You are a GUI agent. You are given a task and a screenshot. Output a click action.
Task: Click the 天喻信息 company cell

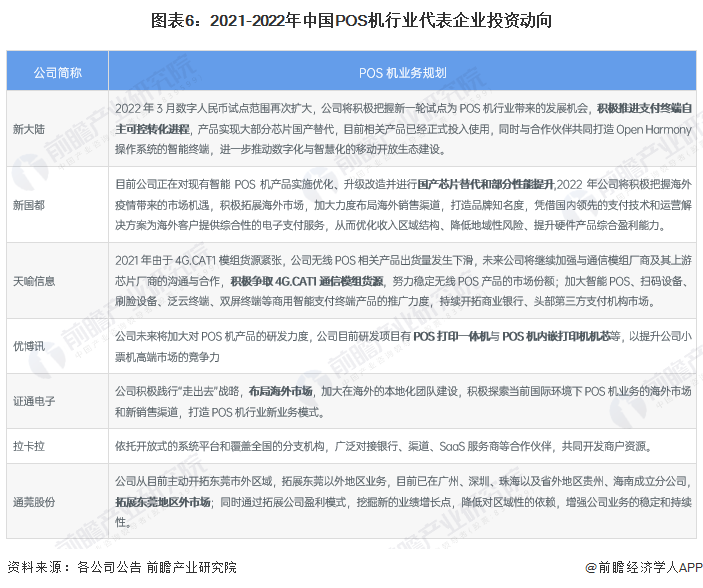click(57, 281)
